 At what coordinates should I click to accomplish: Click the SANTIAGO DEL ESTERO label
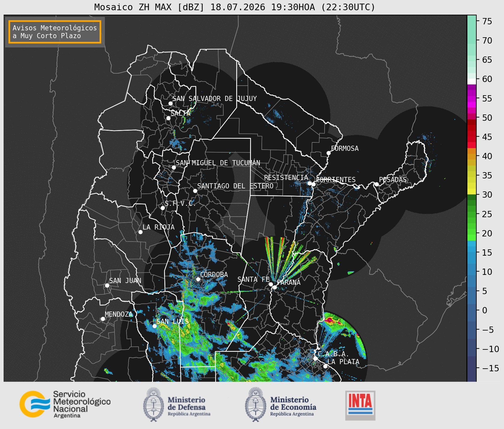coord(235,186)
